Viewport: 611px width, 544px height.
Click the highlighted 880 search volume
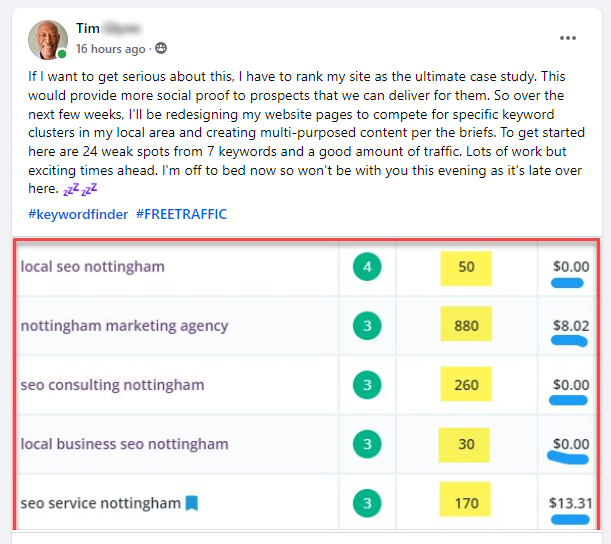coord(466,326)
